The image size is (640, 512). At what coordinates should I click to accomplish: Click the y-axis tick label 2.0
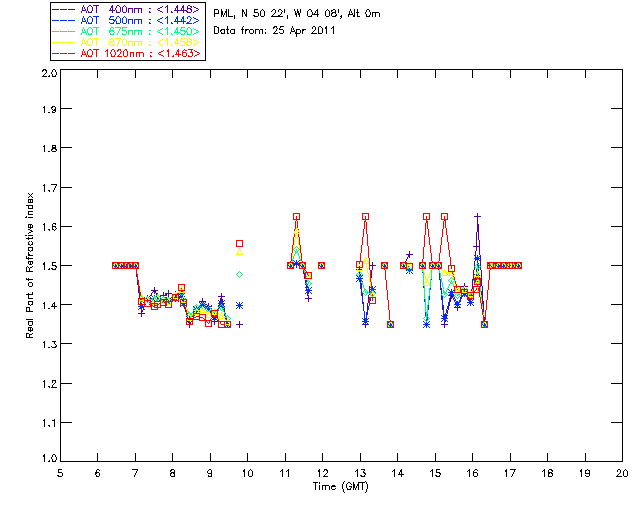point(49,73)
